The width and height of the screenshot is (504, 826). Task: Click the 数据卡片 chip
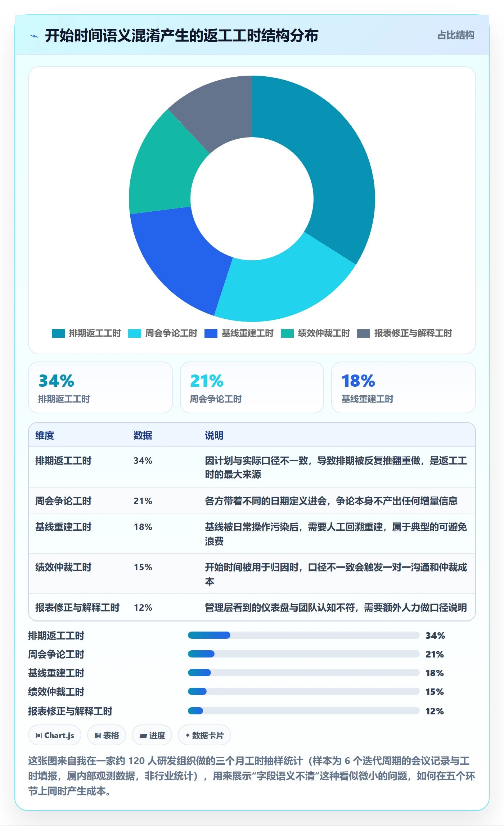point(204,735)
